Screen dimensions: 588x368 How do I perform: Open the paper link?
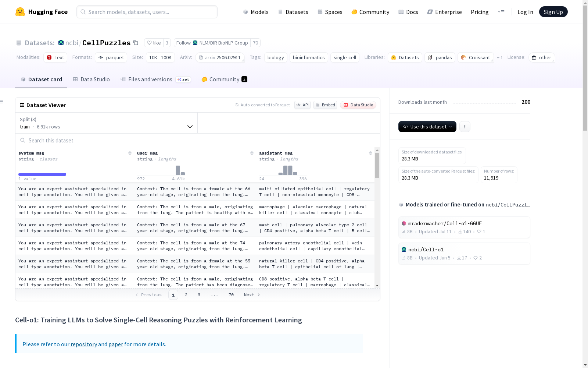(116, 344)
